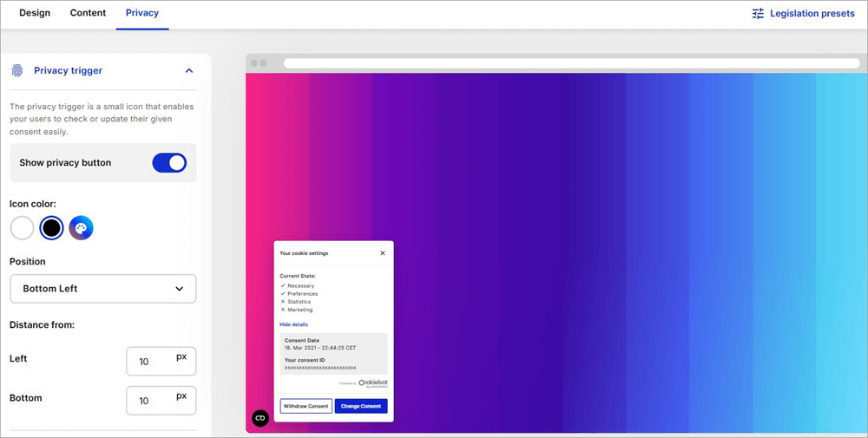Switch to the Content tab

(88, 14)
